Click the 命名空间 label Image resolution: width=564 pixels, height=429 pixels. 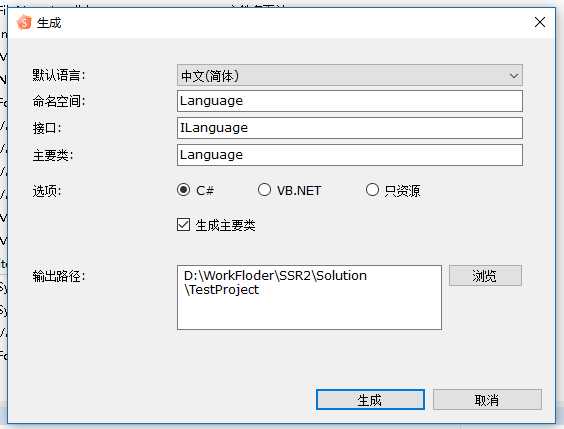click(x=59, y=101)
